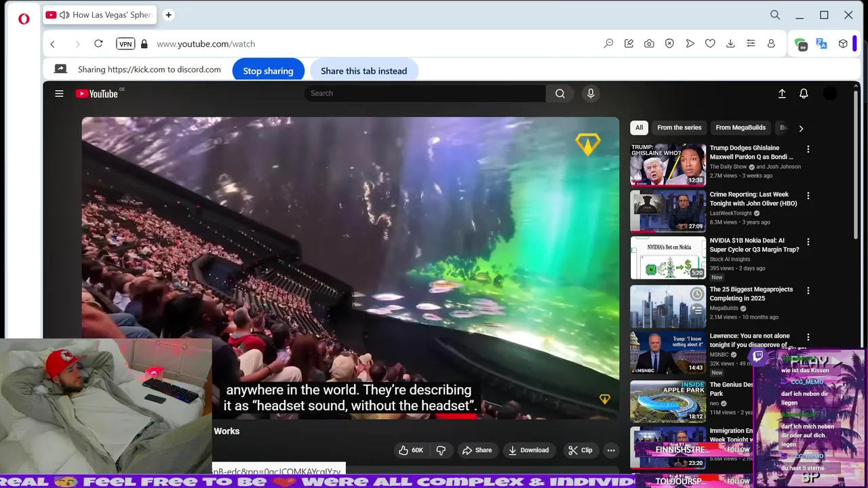Click the Share button under video
The image size is (868, 488).
point(477,450)
